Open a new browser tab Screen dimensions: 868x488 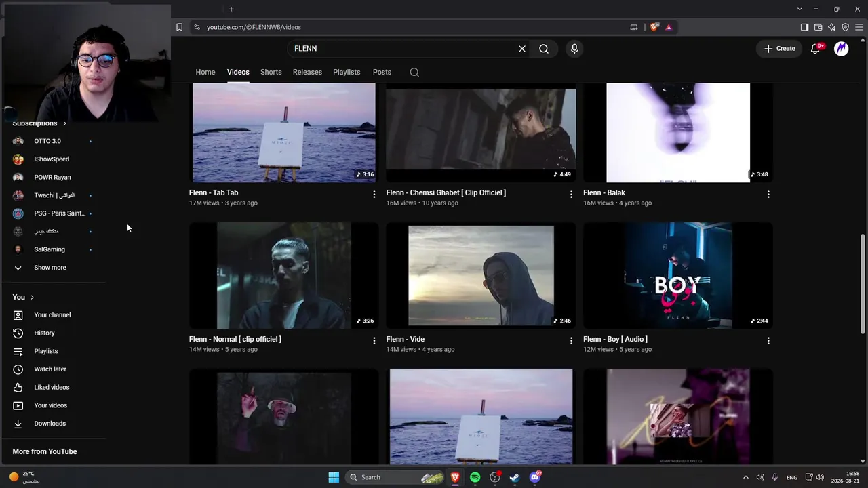coord(231,9)
